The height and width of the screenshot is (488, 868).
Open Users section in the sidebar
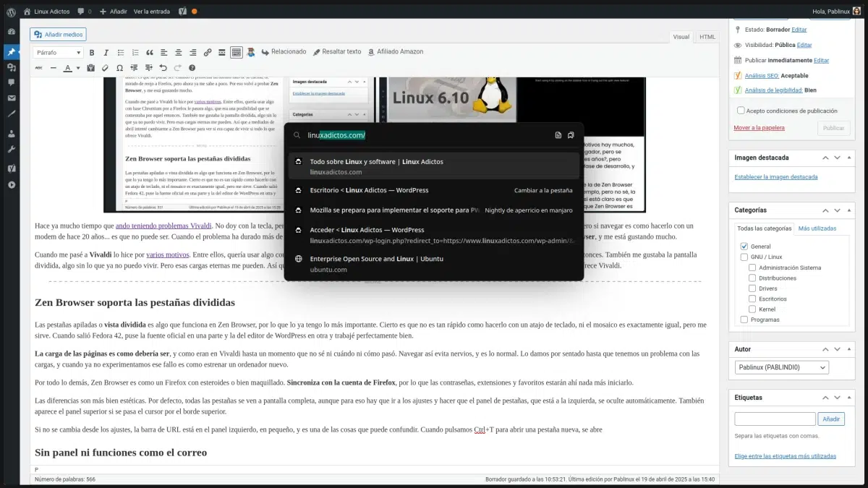coord(11,134)
